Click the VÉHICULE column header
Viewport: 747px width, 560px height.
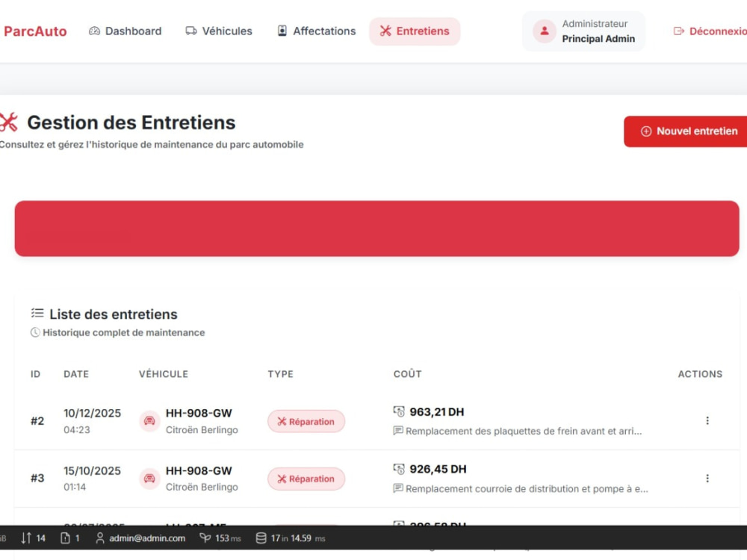point(164,374)
